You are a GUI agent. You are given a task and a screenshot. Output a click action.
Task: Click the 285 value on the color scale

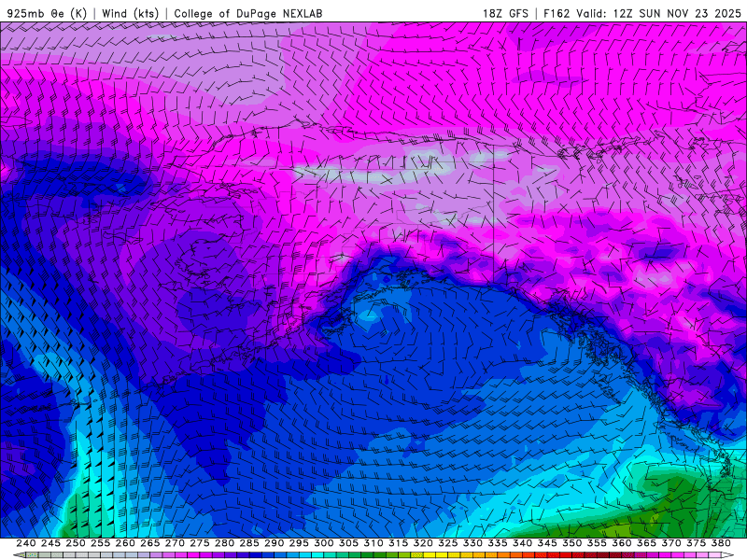click(x=249, y=543)
